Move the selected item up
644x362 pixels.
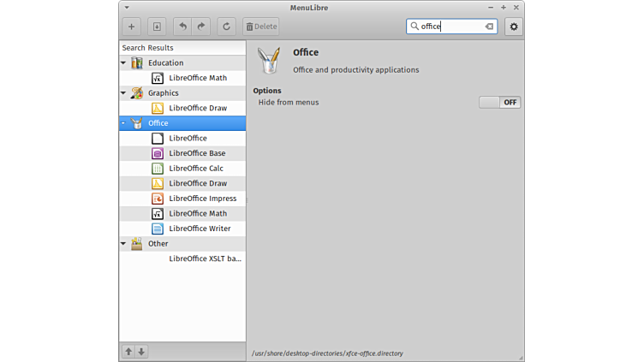pos(128,352)
